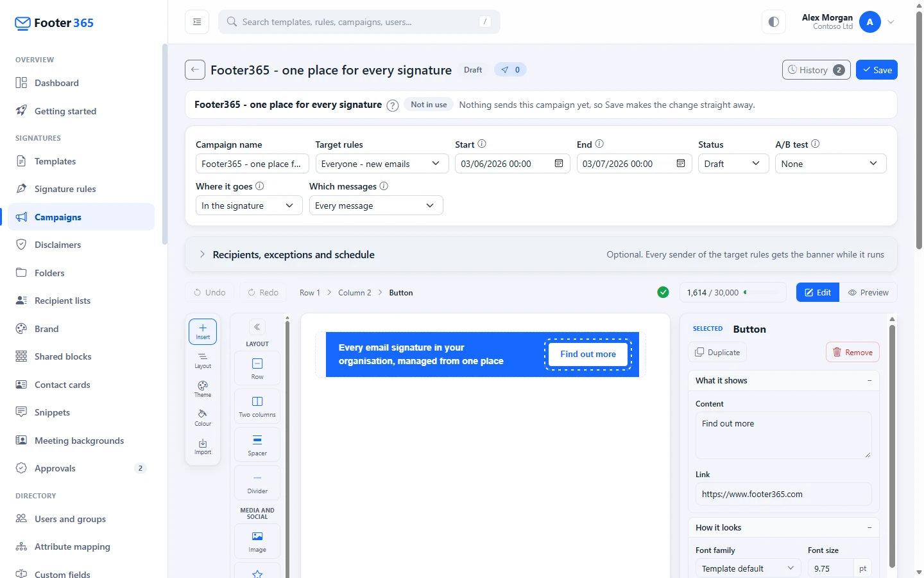Image resolution: width=924 pixels, height=578 pixels.
Task: Open Signature rules in the sidebar
Action: click(81, 189)
